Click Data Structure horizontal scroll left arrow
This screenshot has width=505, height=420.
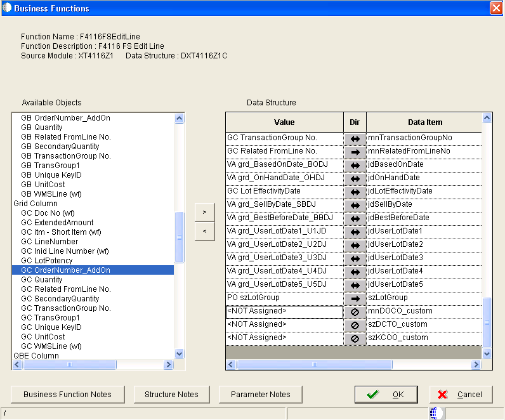(x=230, y=365)
